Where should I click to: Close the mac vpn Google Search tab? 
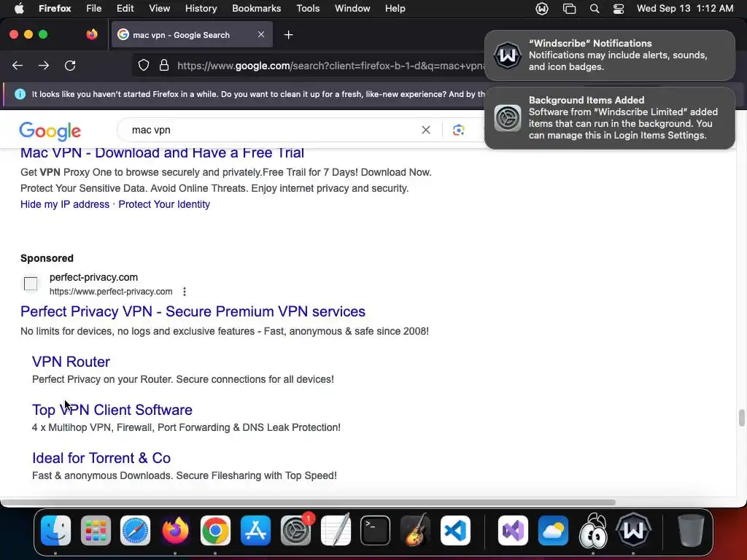pyautogui.click(x=261, y=34)
